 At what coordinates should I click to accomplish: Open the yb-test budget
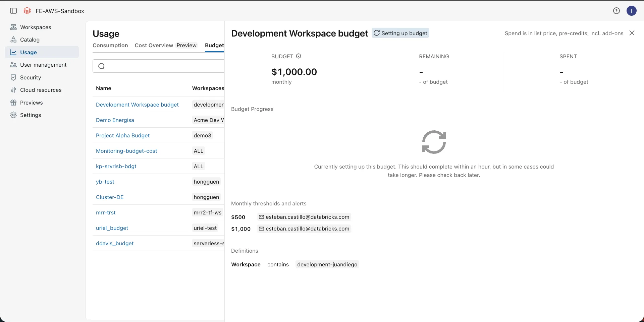[105, 182]
